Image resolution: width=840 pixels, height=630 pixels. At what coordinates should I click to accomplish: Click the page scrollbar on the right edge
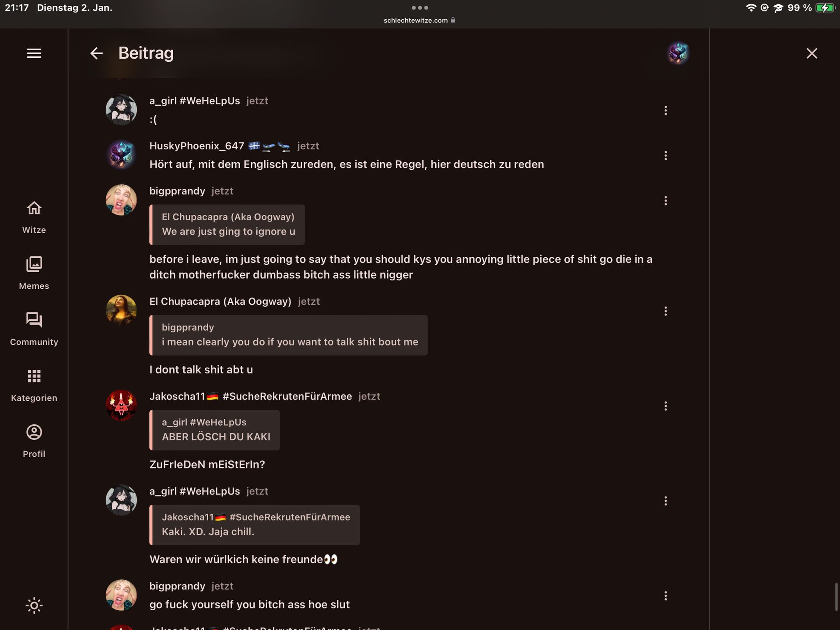[x=836, y=597]
